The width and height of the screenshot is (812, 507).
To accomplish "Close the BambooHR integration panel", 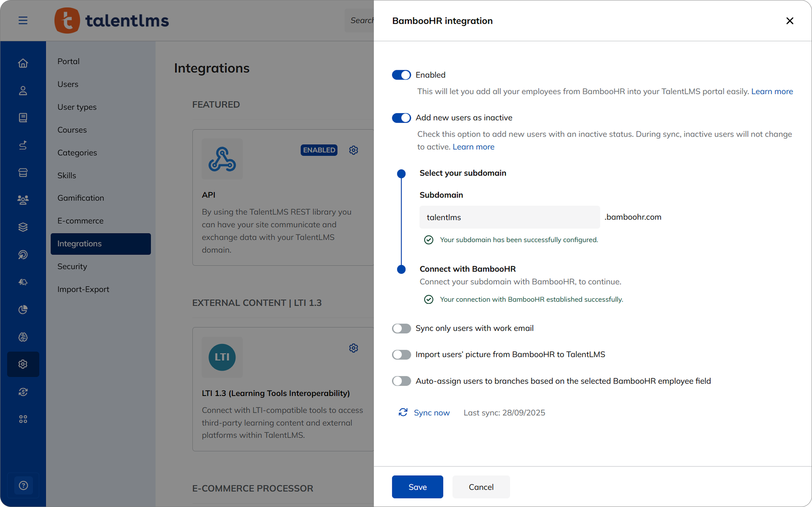I will coord(790,21).
